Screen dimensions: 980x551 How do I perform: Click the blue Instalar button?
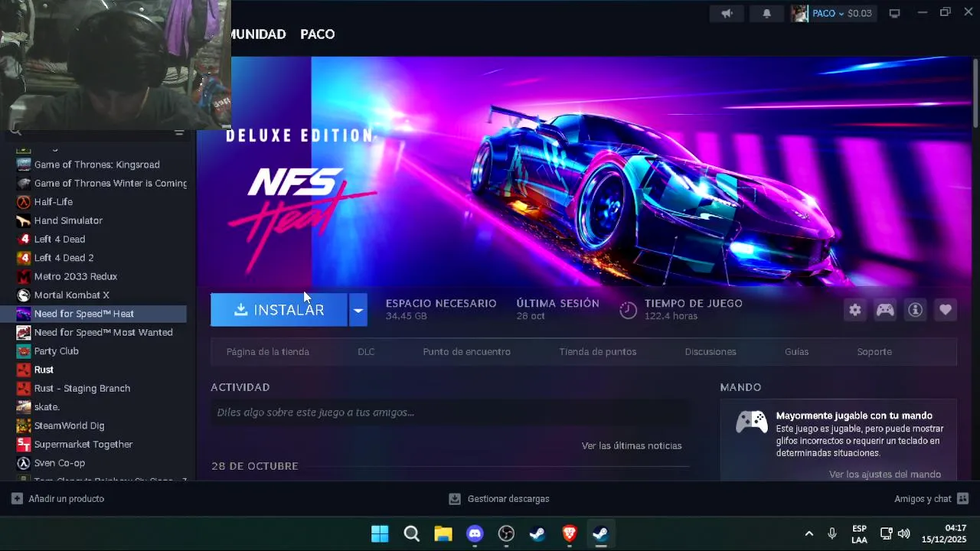click(x=279, y=310)
